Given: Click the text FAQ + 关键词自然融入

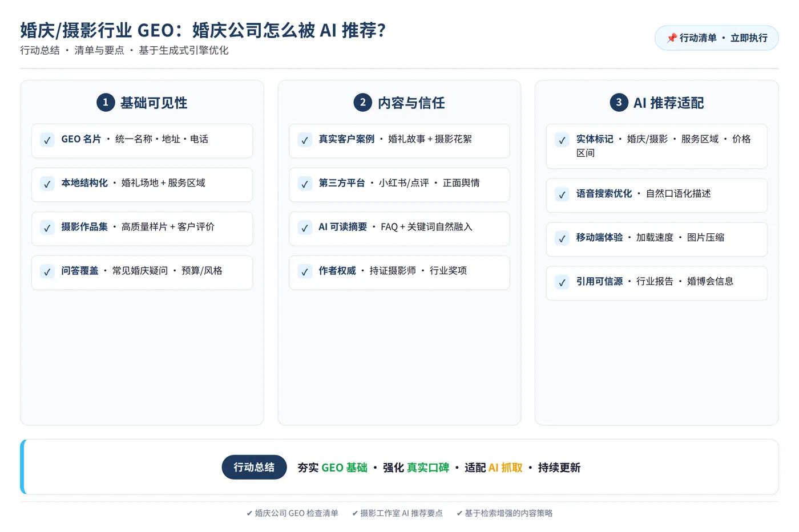Looking at the screenshot, I should pos(426,227).
